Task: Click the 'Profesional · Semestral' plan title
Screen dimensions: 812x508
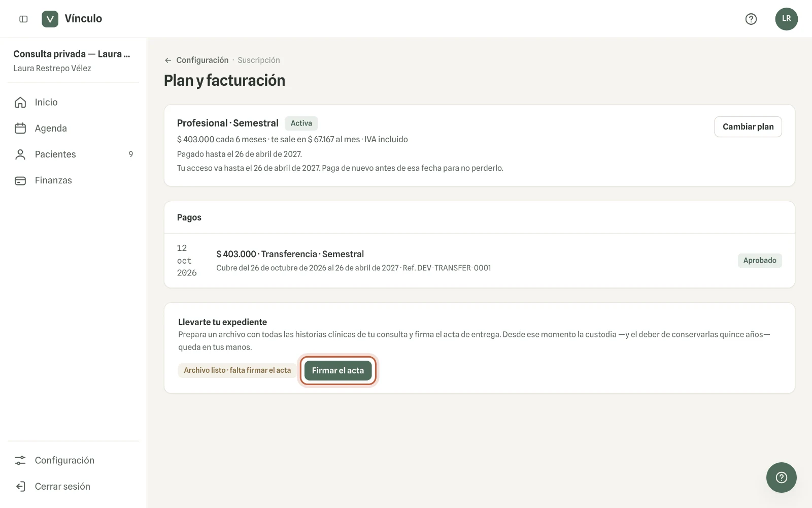Action: (228, 123)
